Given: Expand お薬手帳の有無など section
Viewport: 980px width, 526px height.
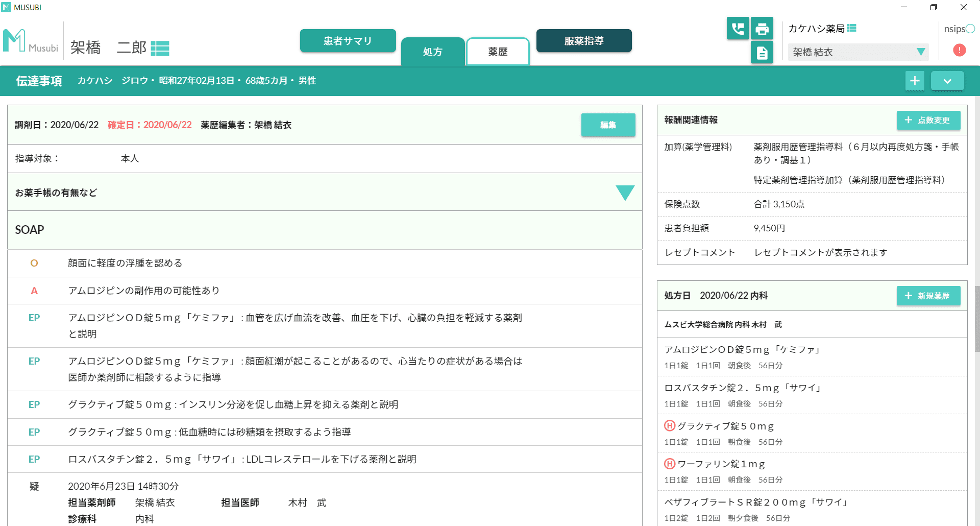Looking at the screenshot, I should (x=625, y=193).
